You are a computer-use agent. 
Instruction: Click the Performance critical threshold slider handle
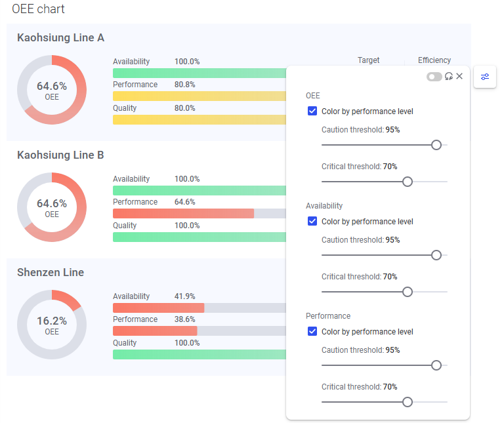coord(407,402)
